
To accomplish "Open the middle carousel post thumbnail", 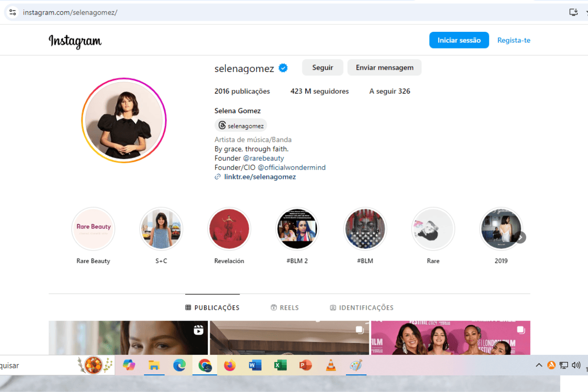I will [289, 338].
